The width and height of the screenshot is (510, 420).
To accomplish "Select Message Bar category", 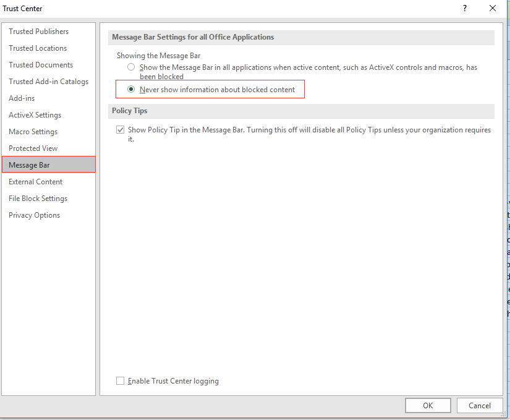I will (29, 165).
